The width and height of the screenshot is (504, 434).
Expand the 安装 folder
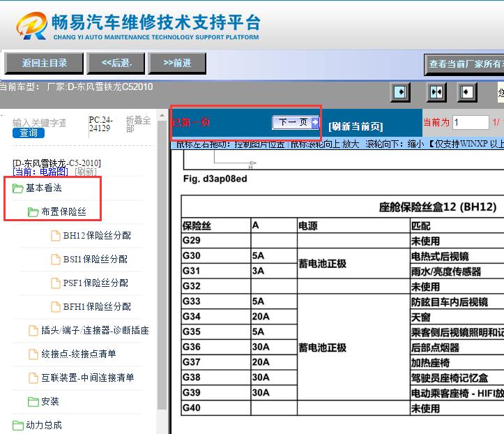[x=50, y=401]
